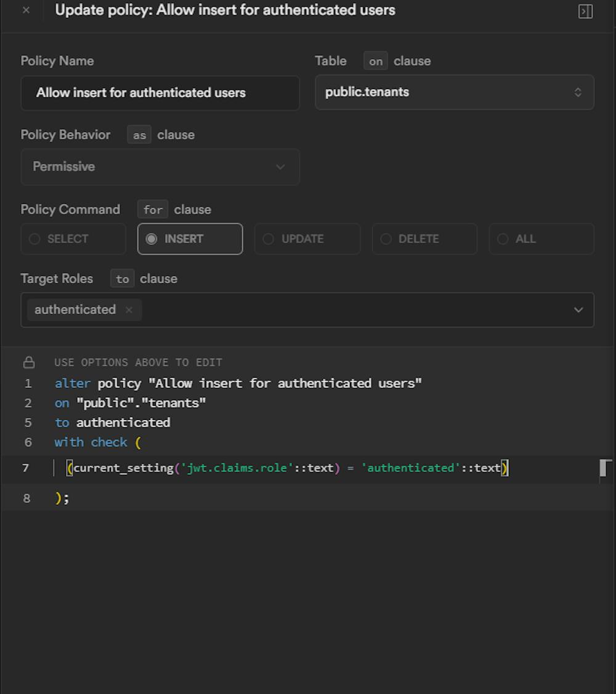Expand the Permissive policy behavior dropdown
This screenshot has width=616, height=694.
pos(160,167)
